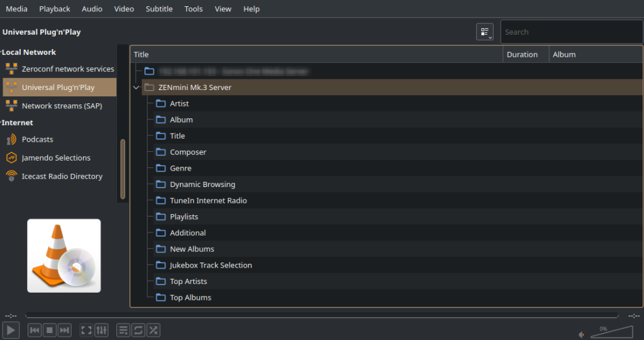This screenshot has width=644, height=340.
Task: Sort by Title column header
Action: pyautogui.click(x=317, y=54)
